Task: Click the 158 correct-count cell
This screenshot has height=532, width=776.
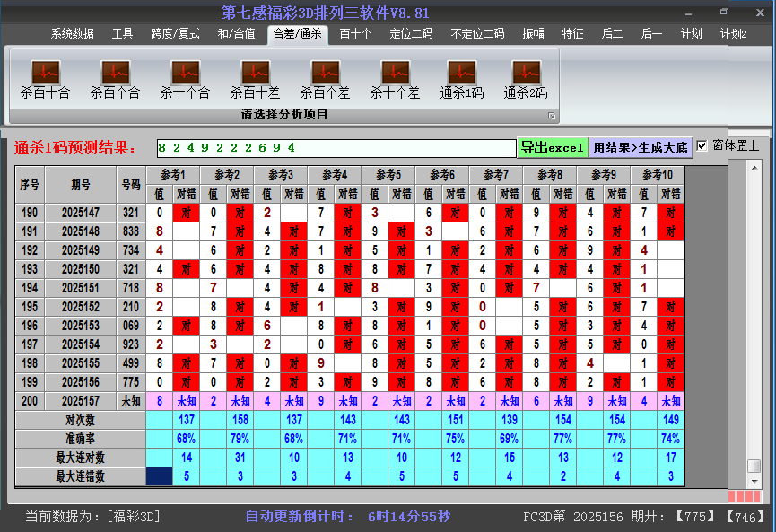Action: [240, 420]
